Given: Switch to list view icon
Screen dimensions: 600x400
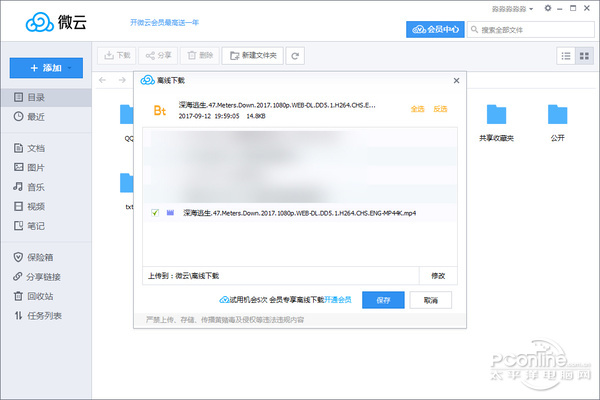Looking at the screenshot, I should point(566,56).
